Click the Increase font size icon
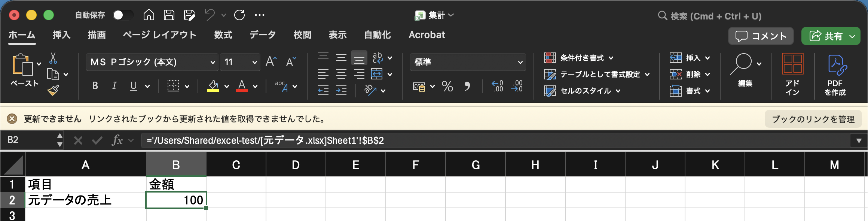This screenshot has height=221, width=868. pos(271,61)
